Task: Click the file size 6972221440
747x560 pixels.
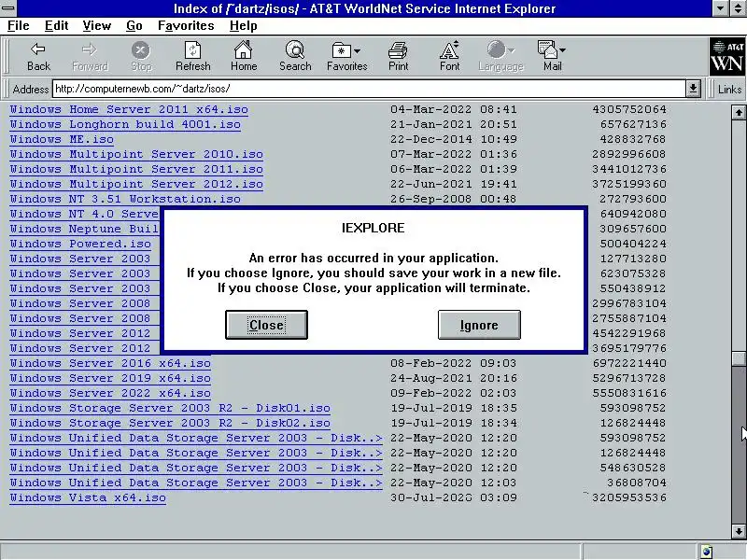Action: [x=629, y=363]
